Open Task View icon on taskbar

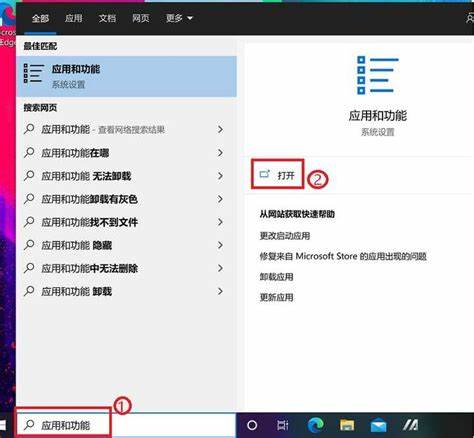283,425
